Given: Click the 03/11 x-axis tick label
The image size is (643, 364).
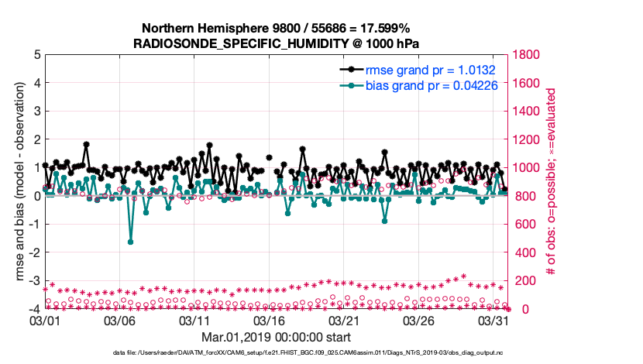Looking at the screenshot, I should click(194, 321).
